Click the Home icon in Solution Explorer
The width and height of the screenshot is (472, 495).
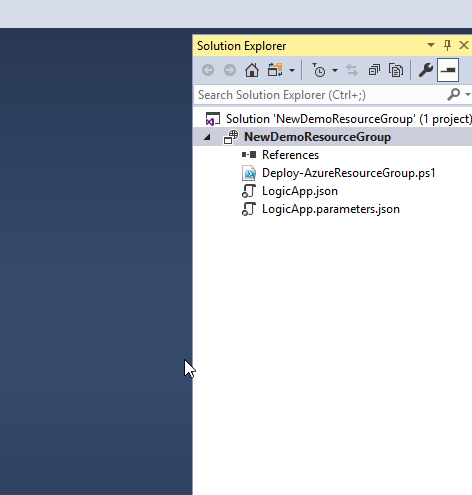[252, 70]
